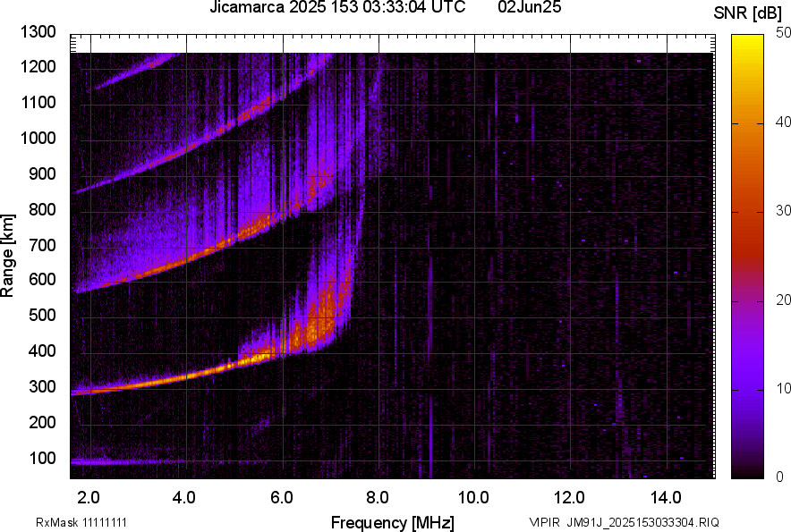Click the range tick label 500
The image size is (791, 532).
[42, 315]
